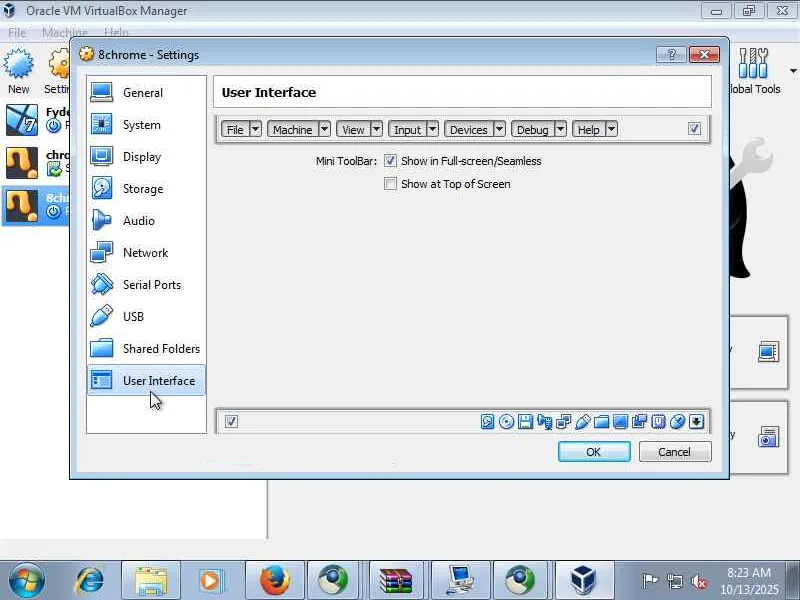
Task: Toggle the File menu button in editor
Action: 235,130
